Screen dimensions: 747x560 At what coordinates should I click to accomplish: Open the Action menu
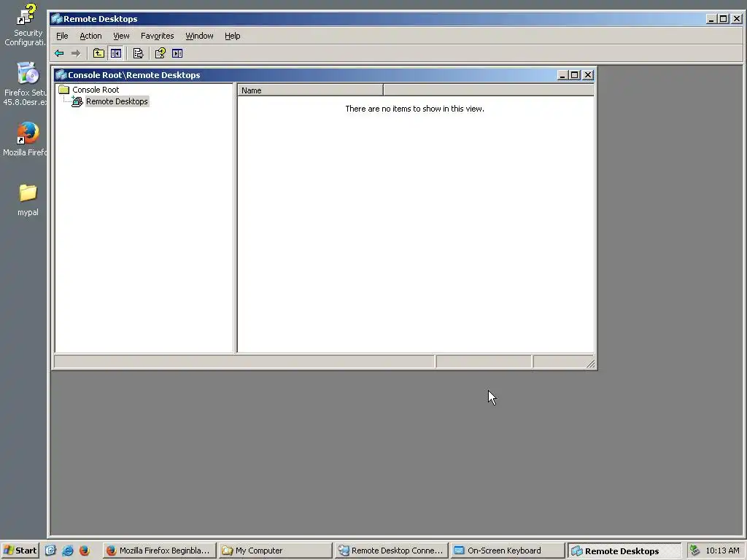[x=90, y=36]
